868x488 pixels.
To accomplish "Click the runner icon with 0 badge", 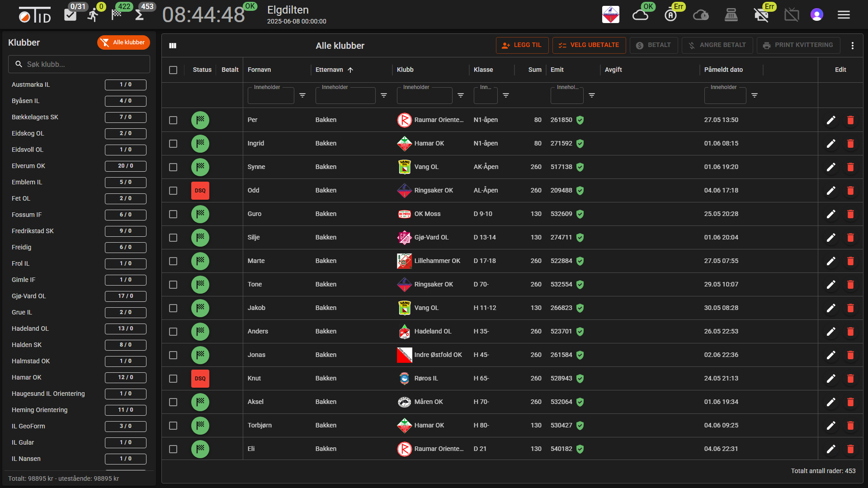I will pos(93,15).
